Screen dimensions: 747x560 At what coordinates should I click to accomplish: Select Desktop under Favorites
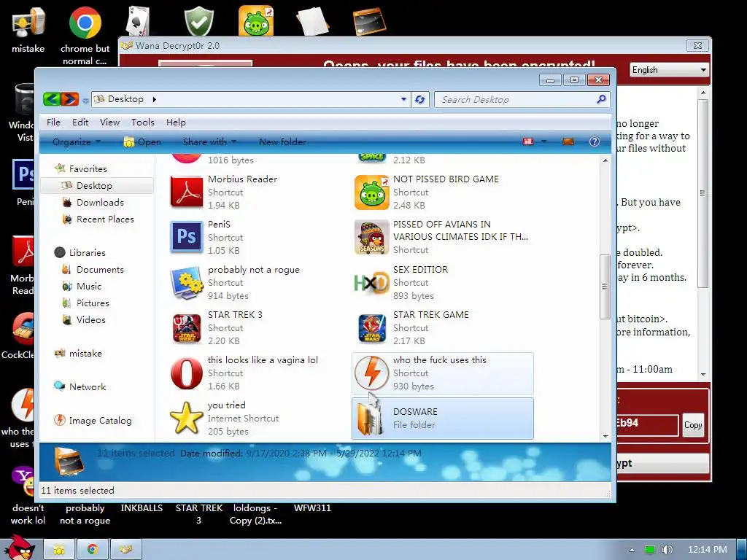97,186
